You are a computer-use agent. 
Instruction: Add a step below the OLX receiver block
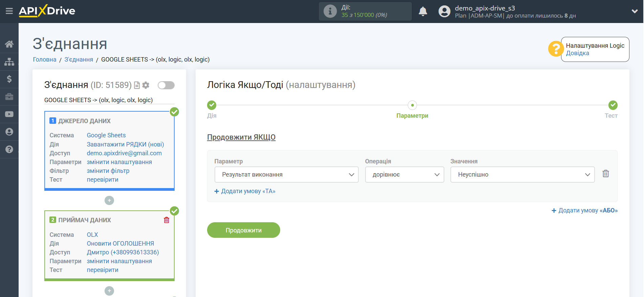click(109, 291)
